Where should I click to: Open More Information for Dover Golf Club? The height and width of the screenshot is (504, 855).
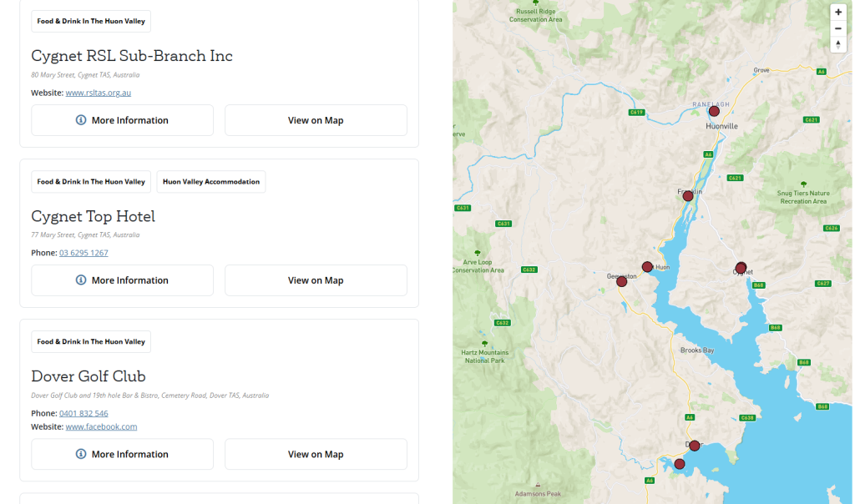122,454
